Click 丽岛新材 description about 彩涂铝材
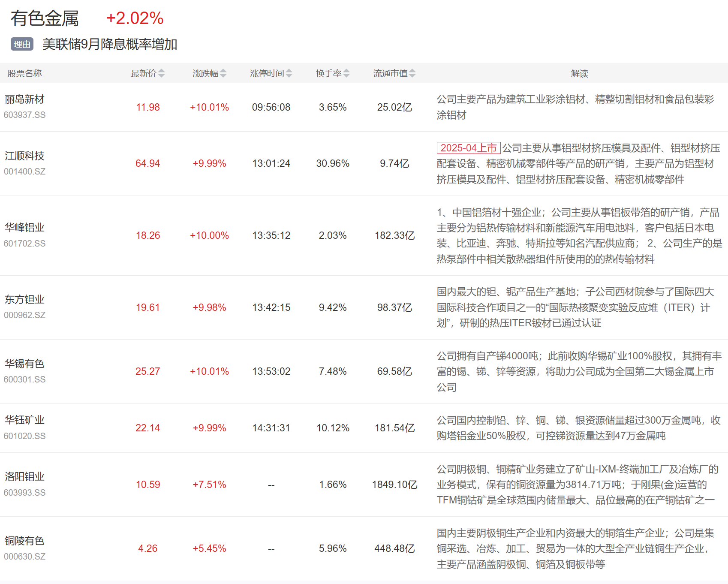Screen dimensions: 728x584 [575, 107]
